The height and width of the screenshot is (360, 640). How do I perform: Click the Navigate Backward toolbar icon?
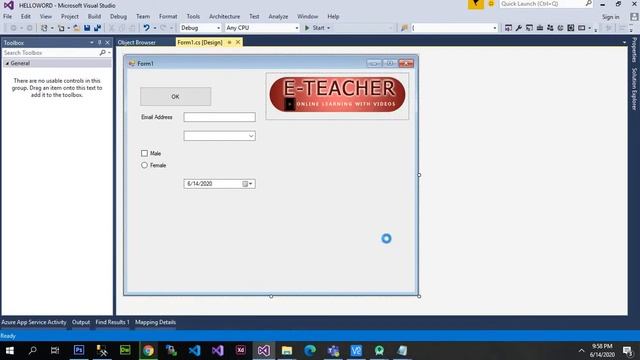click(13, 28)
